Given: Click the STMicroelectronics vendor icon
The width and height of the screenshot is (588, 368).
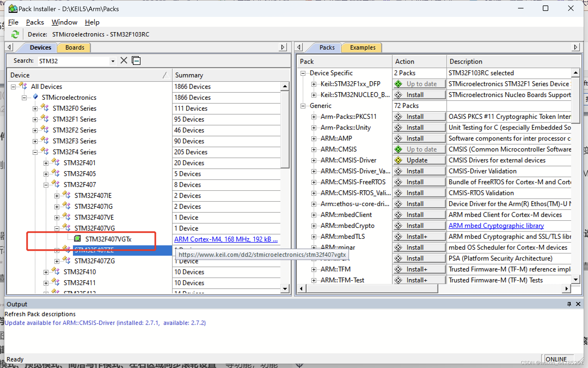Looking at the screenshot, I should pos(35,97).
